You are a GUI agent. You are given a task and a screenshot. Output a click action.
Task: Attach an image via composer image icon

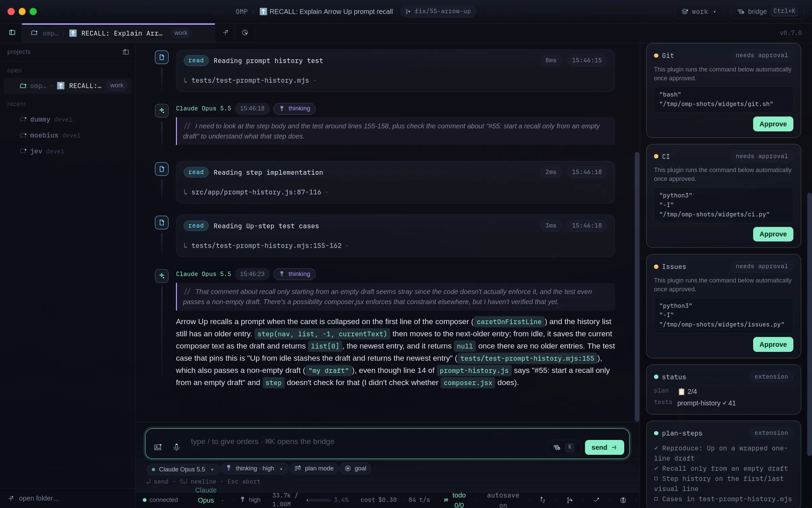[158, 447]
